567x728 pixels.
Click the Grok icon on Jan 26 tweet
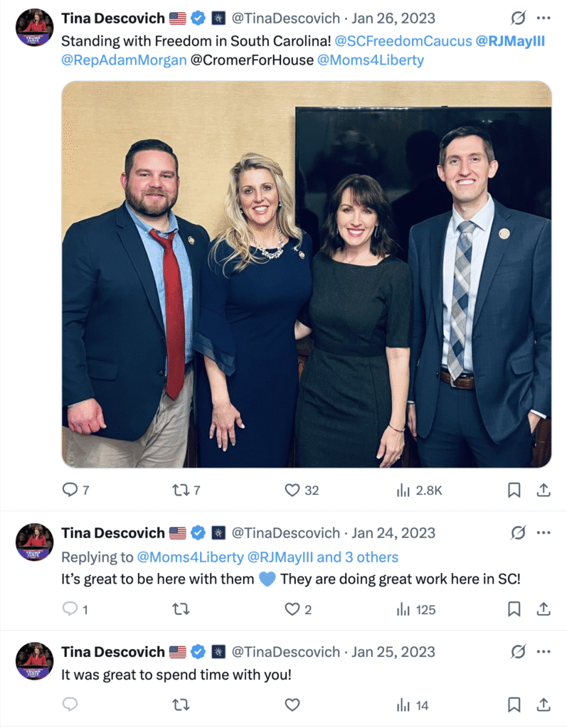tap(518, 18)
